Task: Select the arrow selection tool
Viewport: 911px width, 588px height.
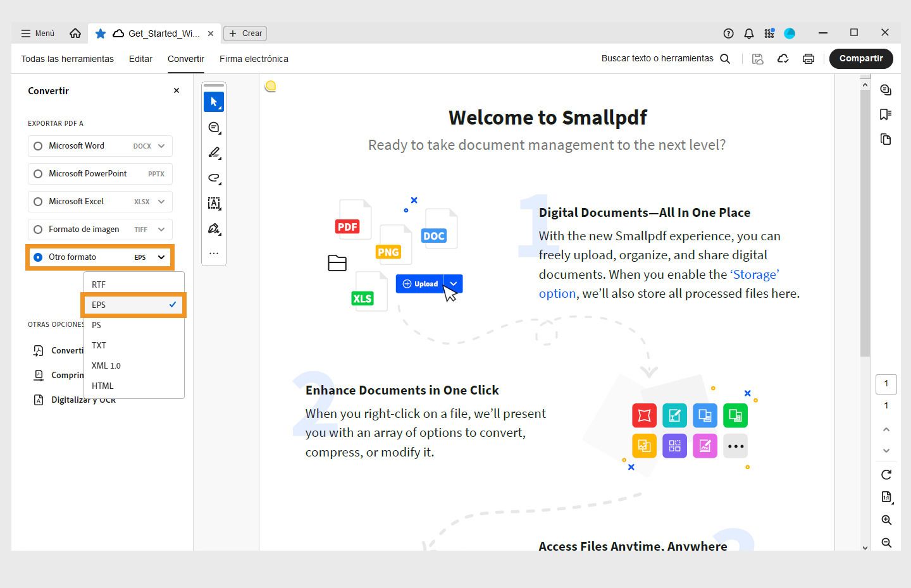Action: click(214, 101)
